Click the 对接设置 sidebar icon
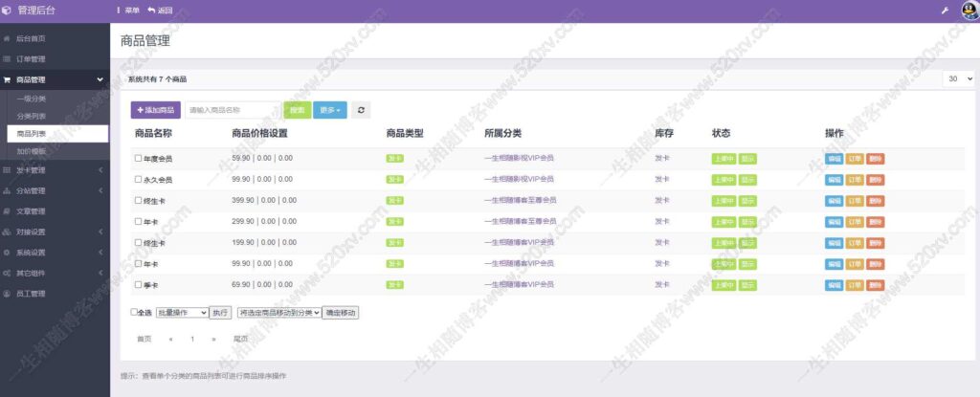This screenshot has width=980, height=397. [7, 232]
